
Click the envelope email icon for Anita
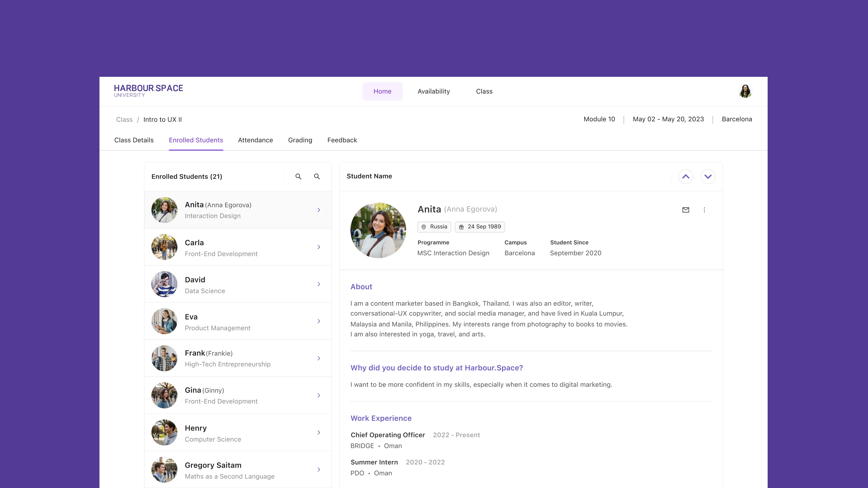pyautogui.click(x=685, y=210)
